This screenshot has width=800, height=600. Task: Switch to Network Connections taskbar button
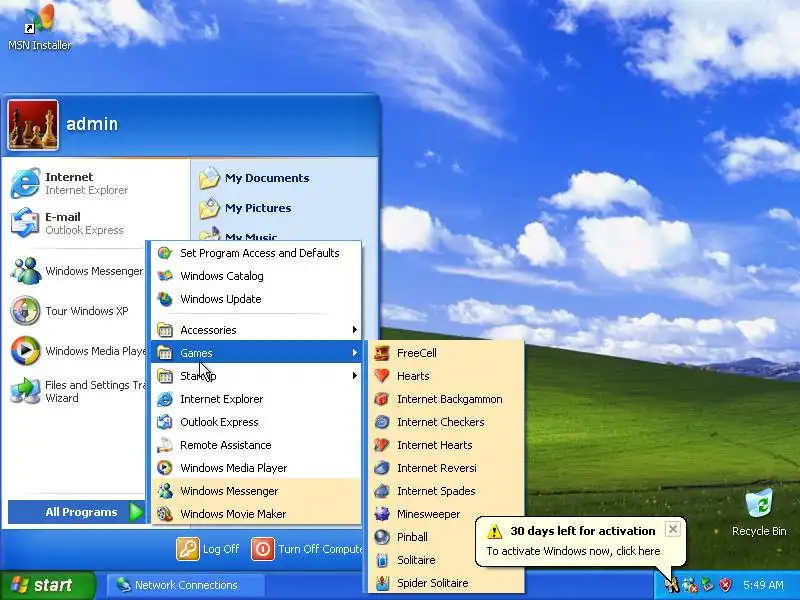[x=186, y=585]
